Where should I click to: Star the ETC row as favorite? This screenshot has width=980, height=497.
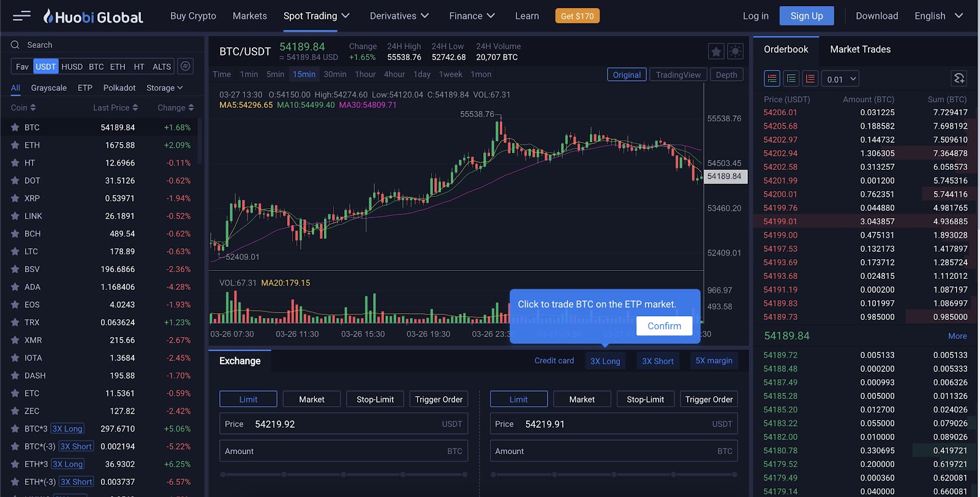[15, 393]
